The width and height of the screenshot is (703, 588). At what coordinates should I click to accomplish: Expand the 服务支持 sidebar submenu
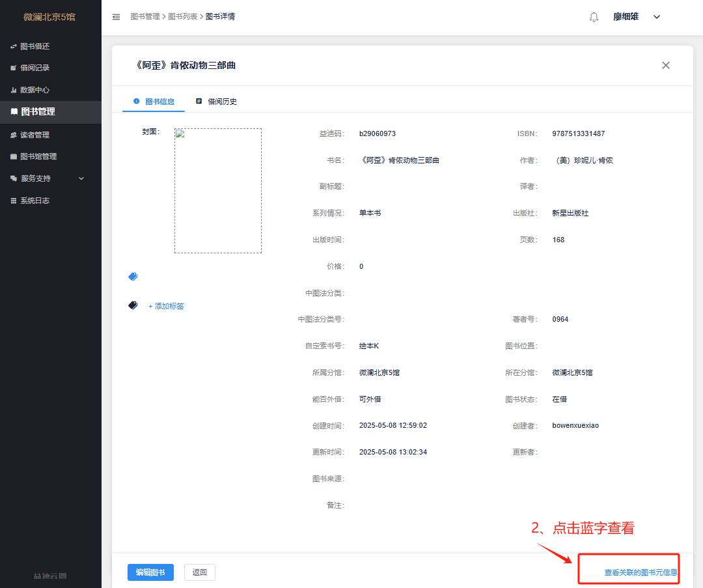46,178
